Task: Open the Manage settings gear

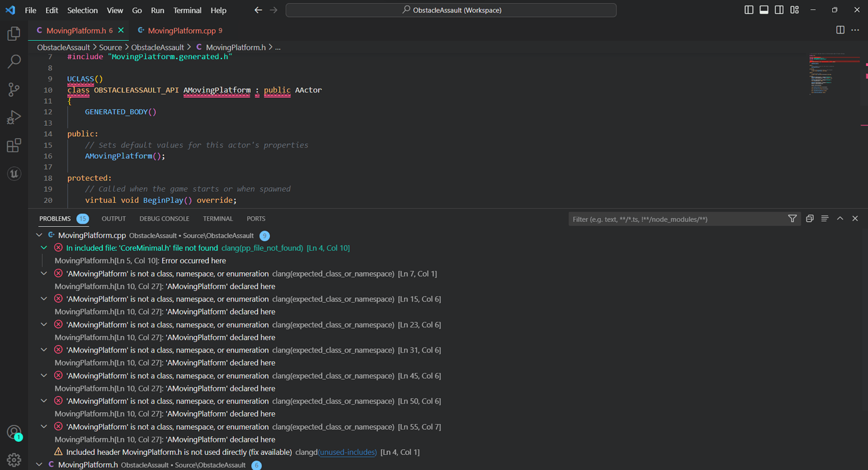Action: (x=14, y=459)
